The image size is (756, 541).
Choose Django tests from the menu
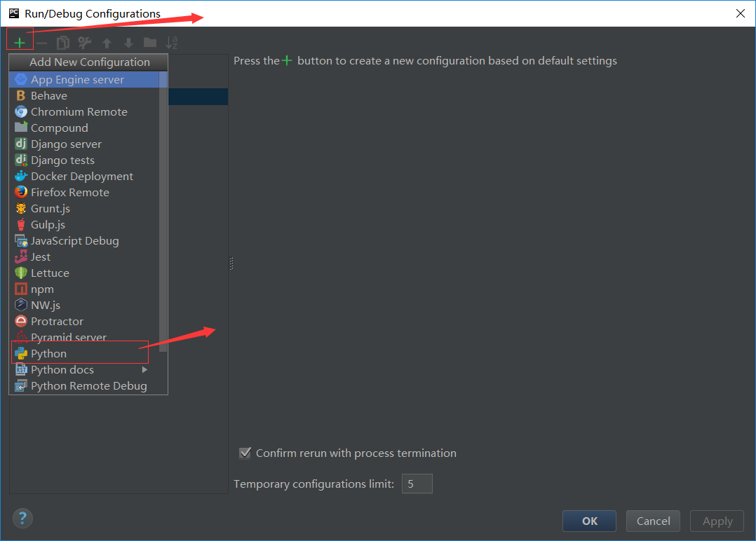84,160
